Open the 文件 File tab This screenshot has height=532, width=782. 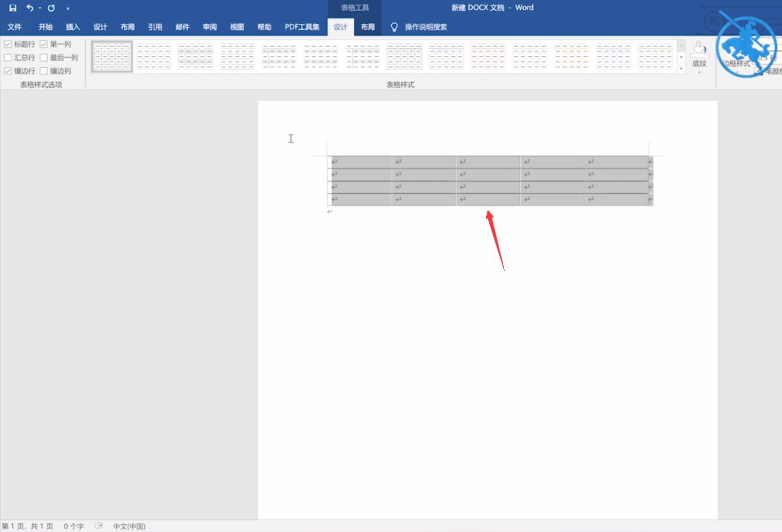pyautogui.click(x=14, y=27)
